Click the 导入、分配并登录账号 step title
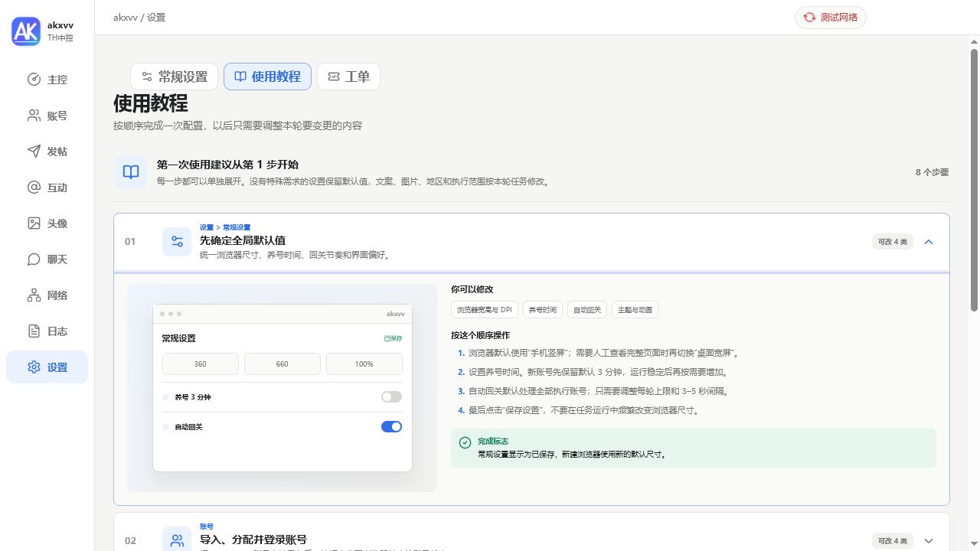Viewport: 980px width, 551px height. click(x=253, y=540)
